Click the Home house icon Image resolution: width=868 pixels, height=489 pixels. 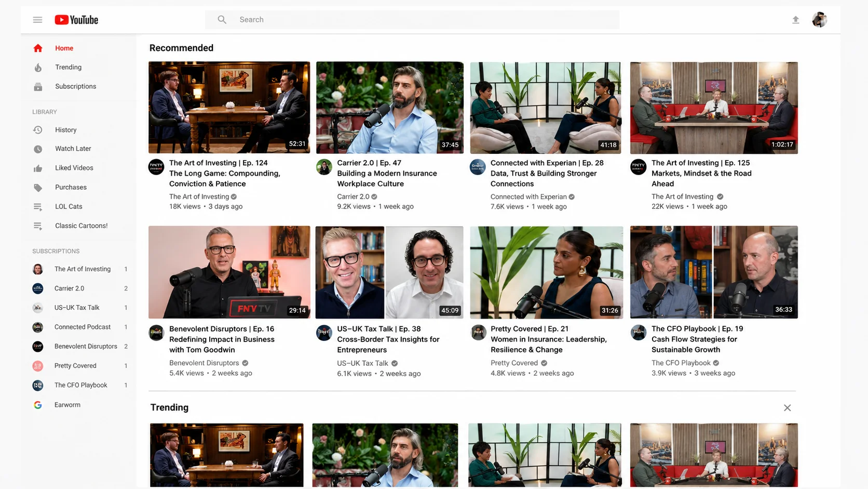coord(38,48)
